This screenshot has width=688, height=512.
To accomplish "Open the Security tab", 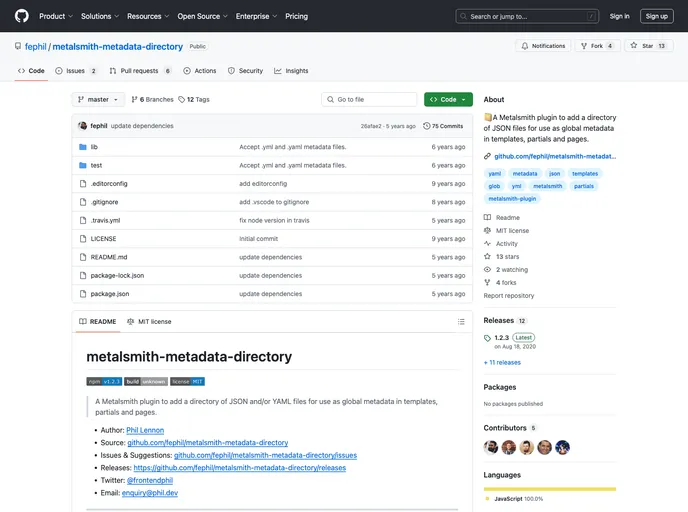I will (x=245, y=71).
